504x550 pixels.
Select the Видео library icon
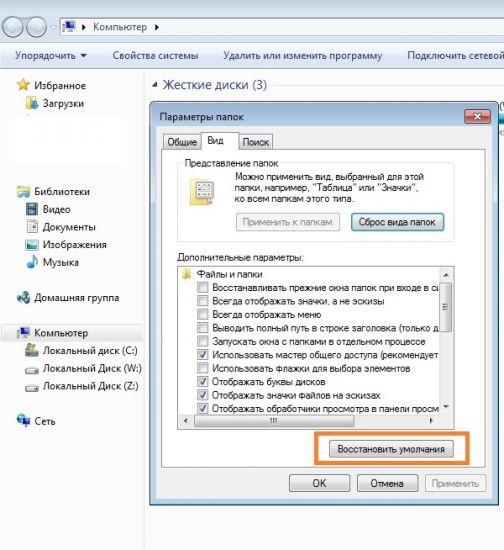click(32, 209)
